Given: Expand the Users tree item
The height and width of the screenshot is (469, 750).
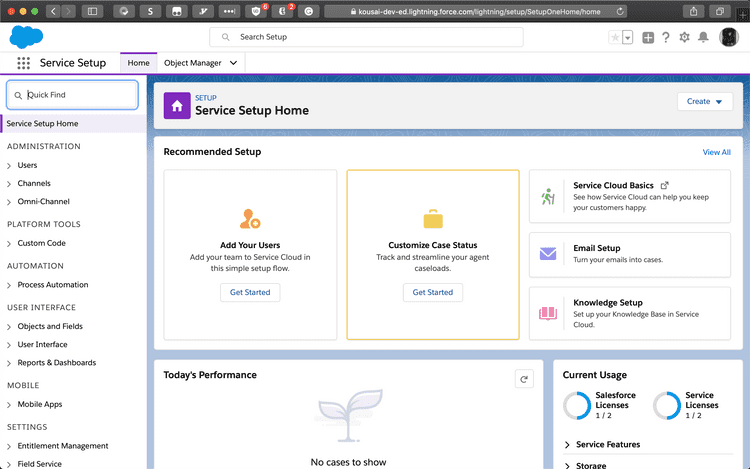Looking at the screenshot, I should [x=10, y=165].
